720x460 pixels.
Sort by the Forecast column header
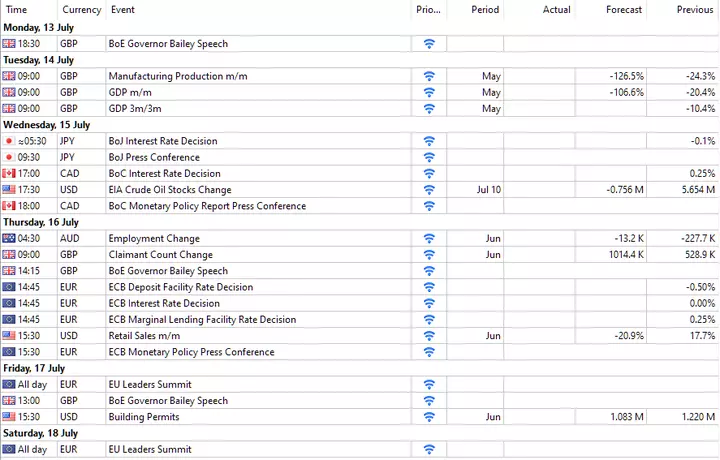click(624, 10)
